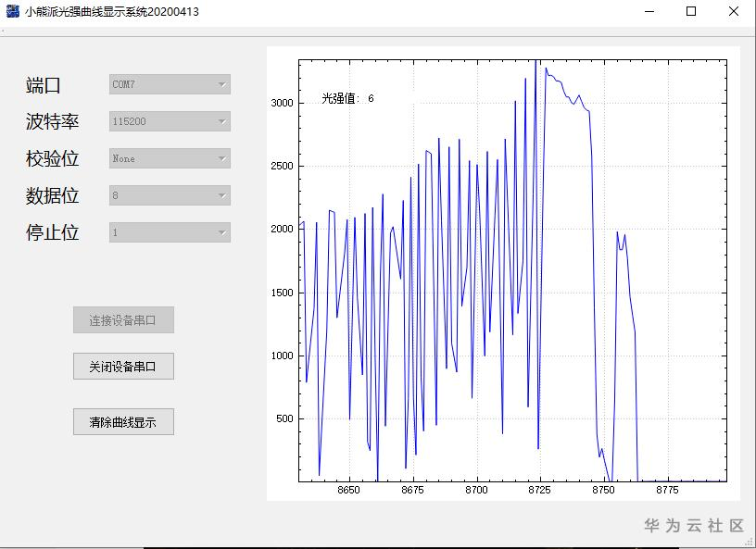Image resolution: width=756 pixels, height=549 pixels.
Task: Click the 数据位 label
Action: pyautogui.click(x=52, y=196)
